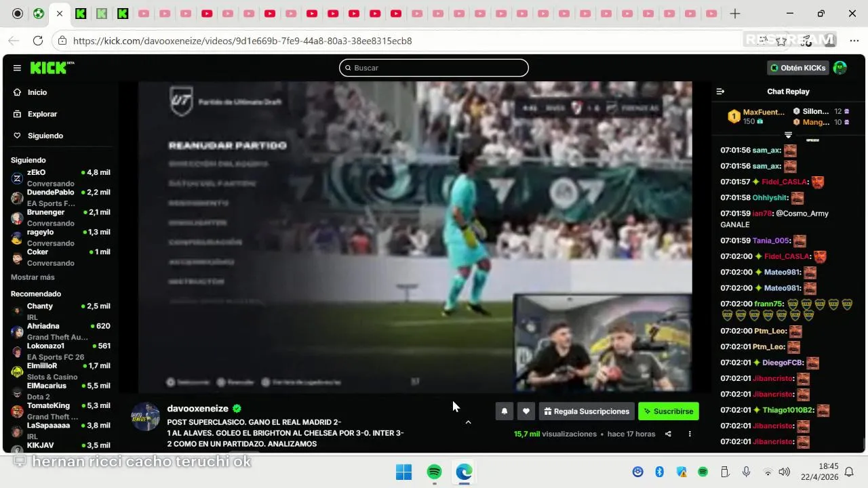Click DieegoFCB username in chat
Image resolution: width=868 pixels, height=488 pixels.
pos(783,363)
